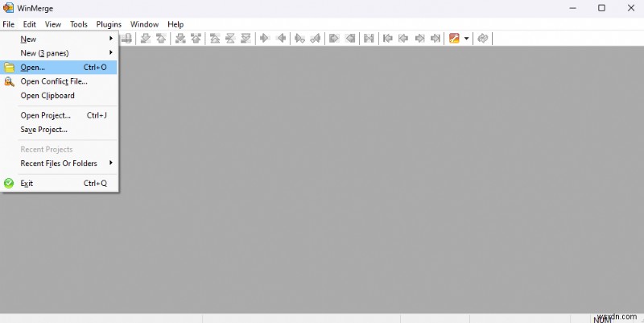This screenshot has width=644, height=323.
Task: Choose Save Project... menu entry
Action: tap(59, 130)
